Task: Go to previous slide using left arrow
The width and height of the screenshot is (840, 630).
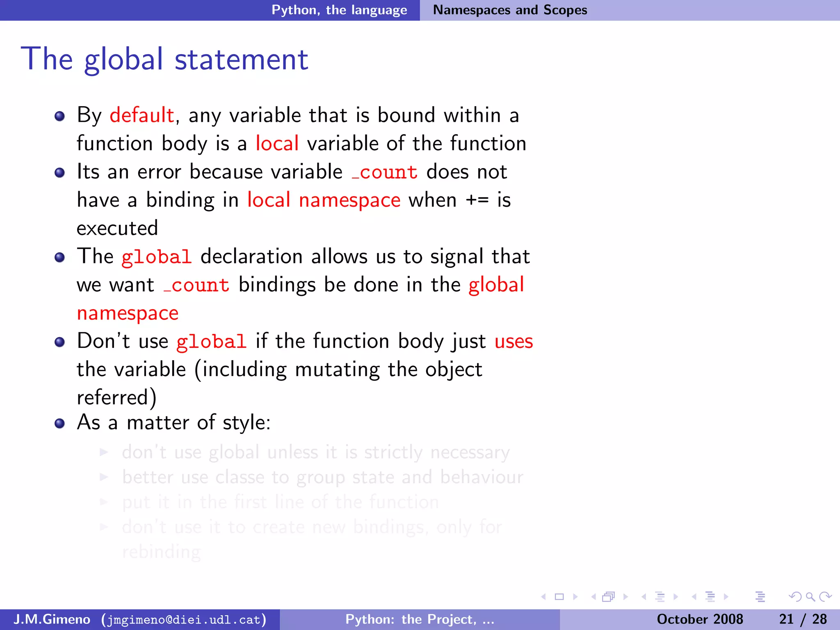Action: [543, 597]
